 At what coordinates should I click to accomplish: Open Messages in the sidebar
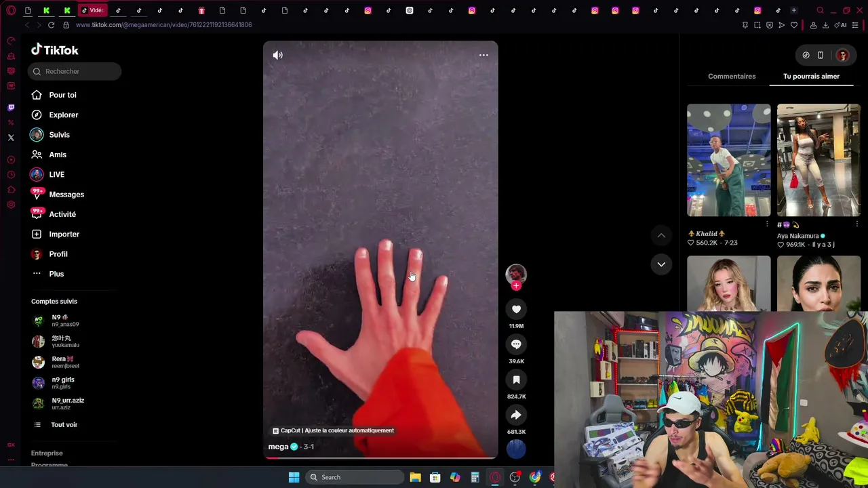point(58,195)
